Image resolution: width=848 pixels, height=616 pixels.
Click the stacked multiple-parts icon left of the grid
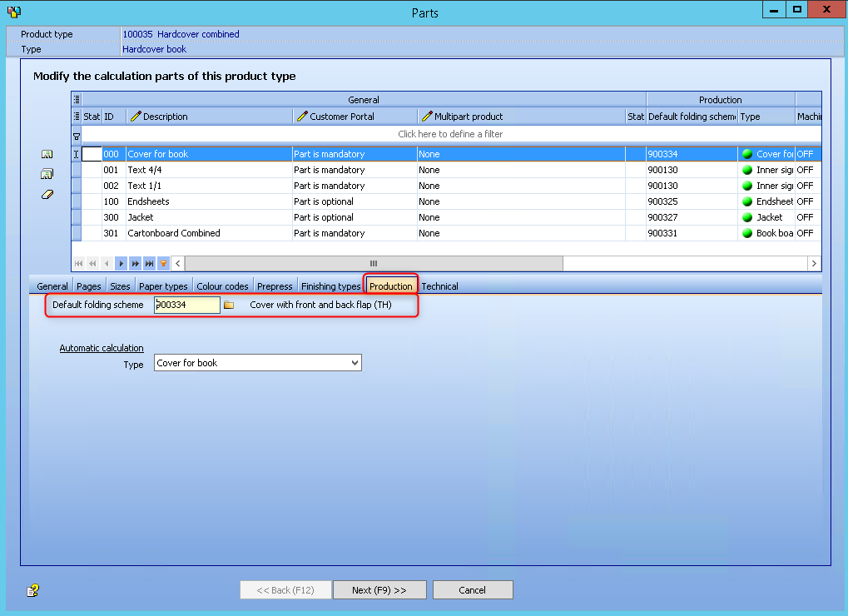[47, 174]
